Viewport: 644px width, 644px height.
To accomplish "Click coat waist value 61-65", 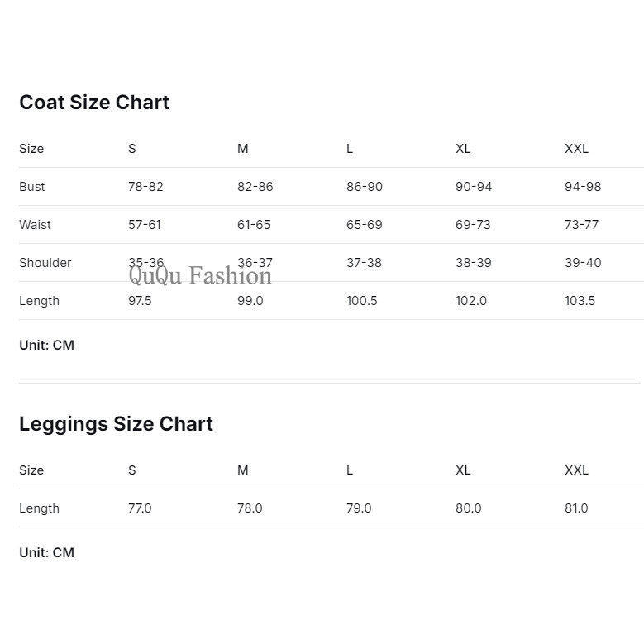I will click(x=254, y=225).
